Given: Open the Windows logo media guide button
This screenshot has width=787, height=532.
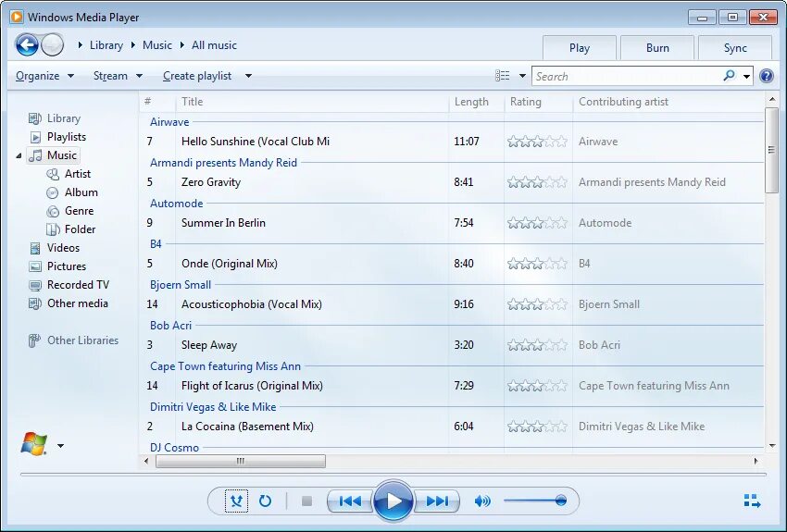Looking at the screenshot, I should 34,444.
